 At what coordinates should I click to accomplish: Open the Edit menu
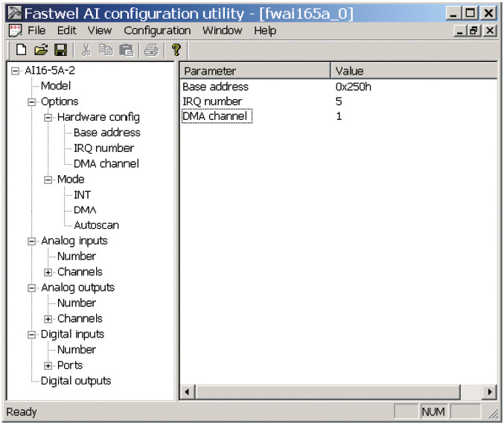pos(66,31)
